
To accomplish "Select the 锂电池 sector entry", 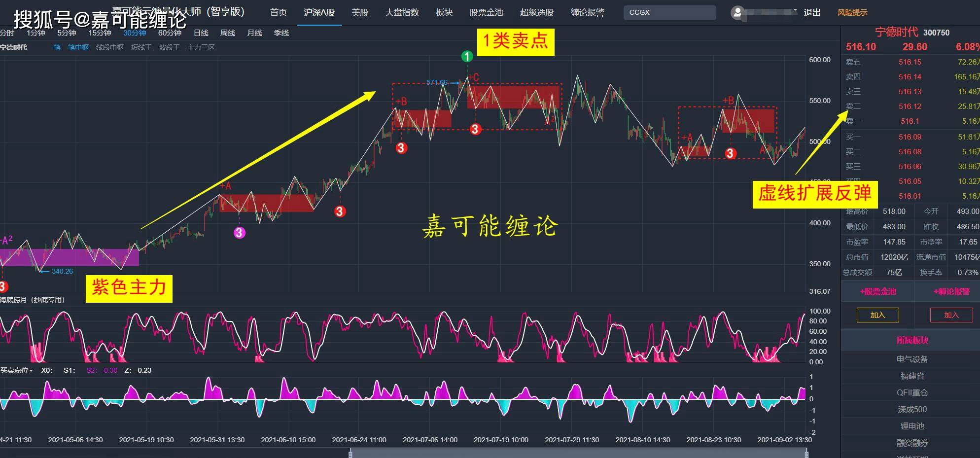I will click(912, 426).
